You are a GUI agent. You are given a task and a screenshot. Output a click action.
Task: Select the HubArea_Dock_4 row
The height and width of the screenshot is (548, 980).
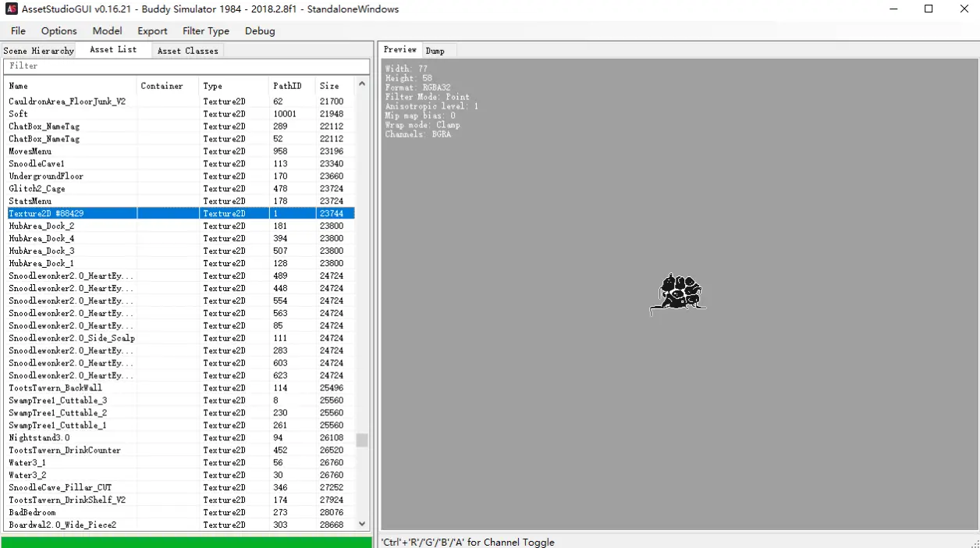pyautogui.click(x=179, y=238)
